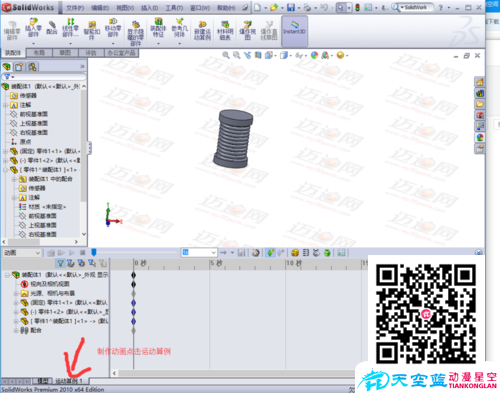500x393 pixels.
Task: Open the Linear Component Pattern tool
Action: [70, 28]
